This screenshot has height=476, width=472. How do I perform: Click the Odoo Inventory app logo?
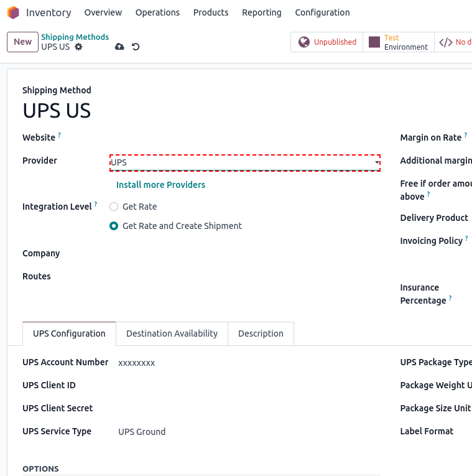[x=13, y=12]
